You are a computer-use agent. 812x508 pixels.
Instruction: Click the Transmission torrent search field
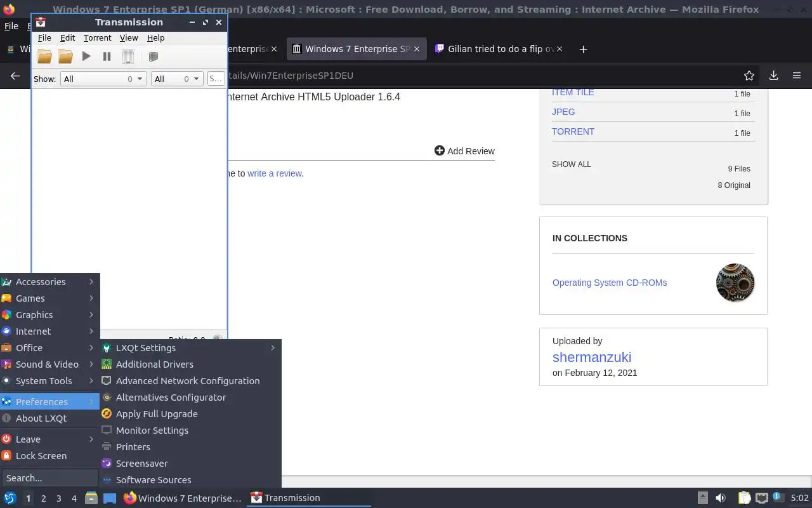216,79
